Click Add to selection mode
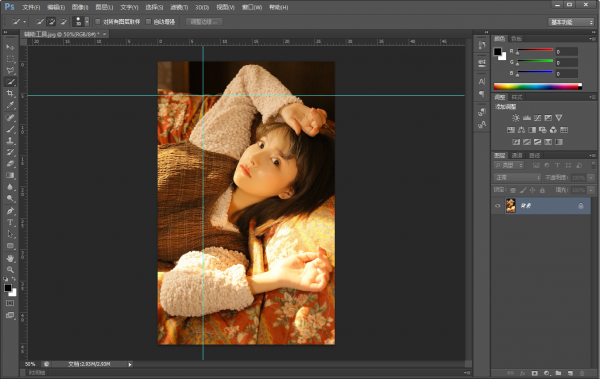This screenshot has height=379, width=600. tap(51, 22)
